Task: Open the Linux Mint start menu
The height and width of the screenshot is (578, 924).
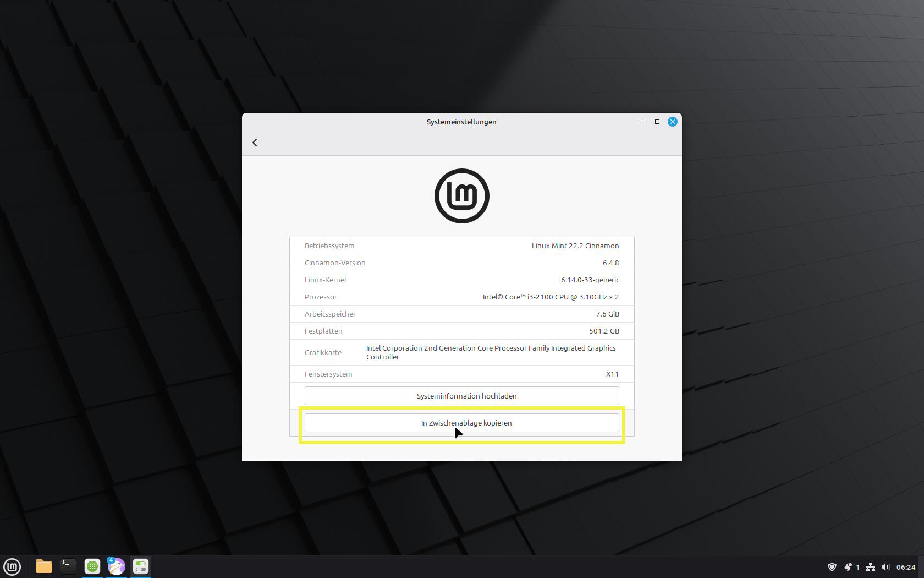Action: pyautogui.click(x=12, y=566)
